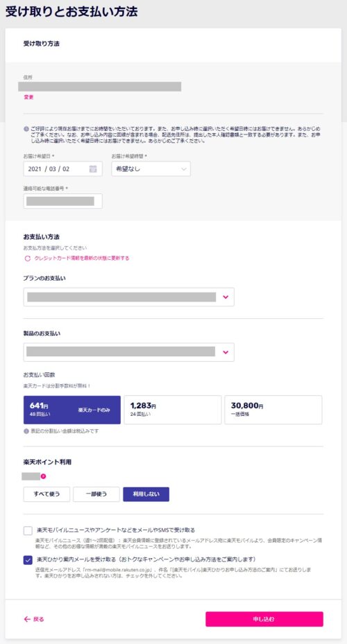Open the delivery time 希望なし dropdown
The image size is (347, 644).
click(151, 169)
